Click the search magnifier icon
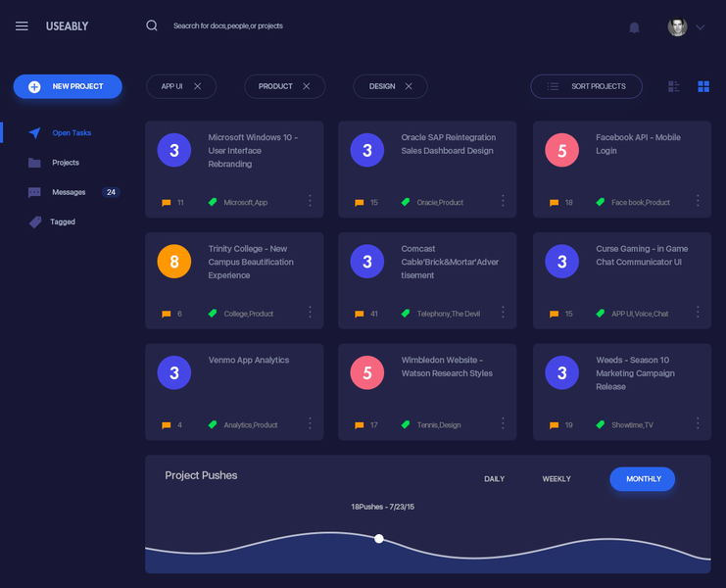 tap(152, 25)
